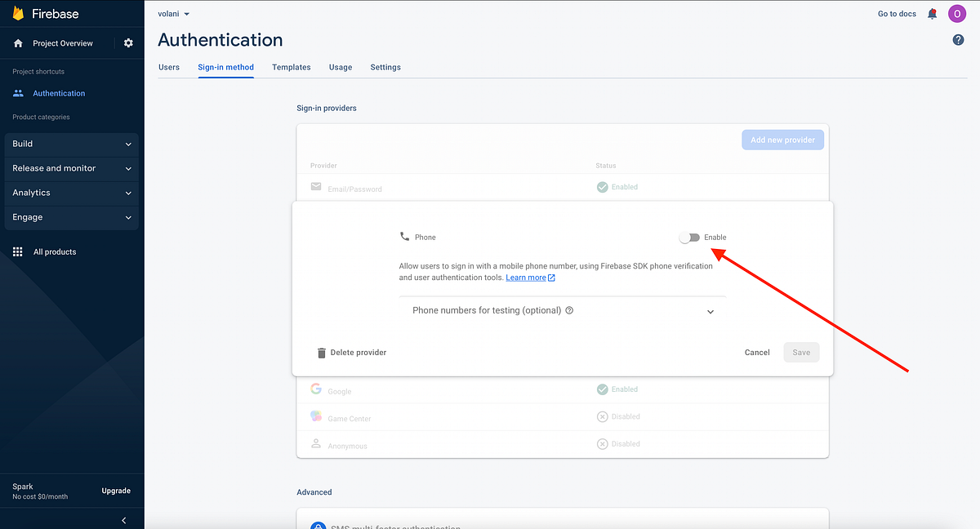980x529 pixels.
Task: Open the notifications bell
Action: tap(932, 13)
